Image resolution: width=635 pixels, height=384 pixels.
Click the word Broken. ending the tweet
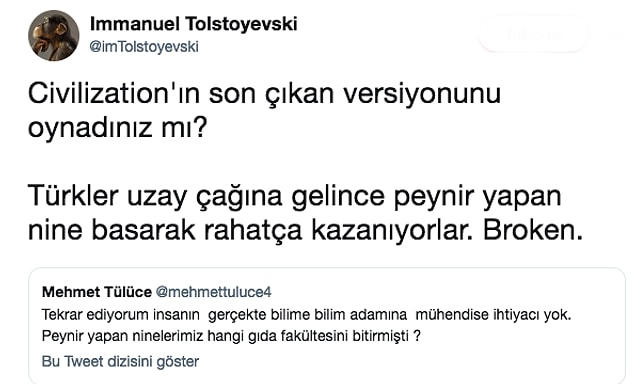[533, 230]
